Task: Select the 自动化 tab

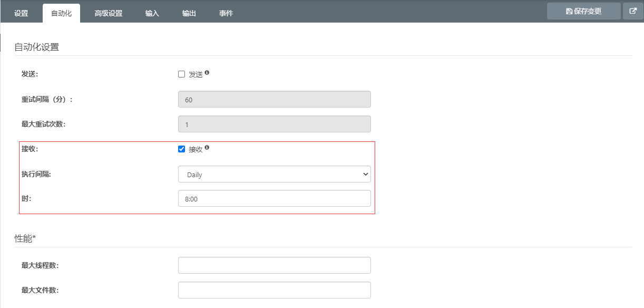Action: pos(61,13)
